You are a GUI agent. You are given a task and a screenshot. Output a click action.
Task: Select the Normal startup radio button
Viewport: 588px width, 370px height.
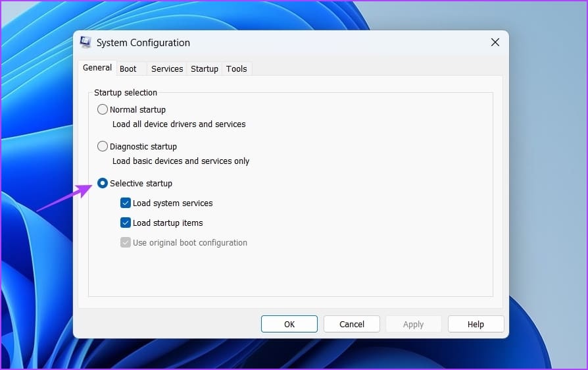103,109
